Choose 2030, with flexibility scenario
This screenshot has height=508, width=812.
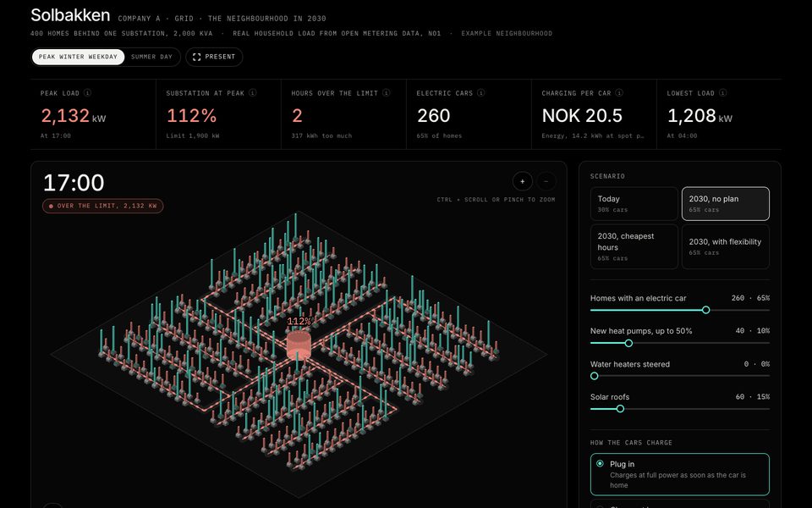point(725,246)
